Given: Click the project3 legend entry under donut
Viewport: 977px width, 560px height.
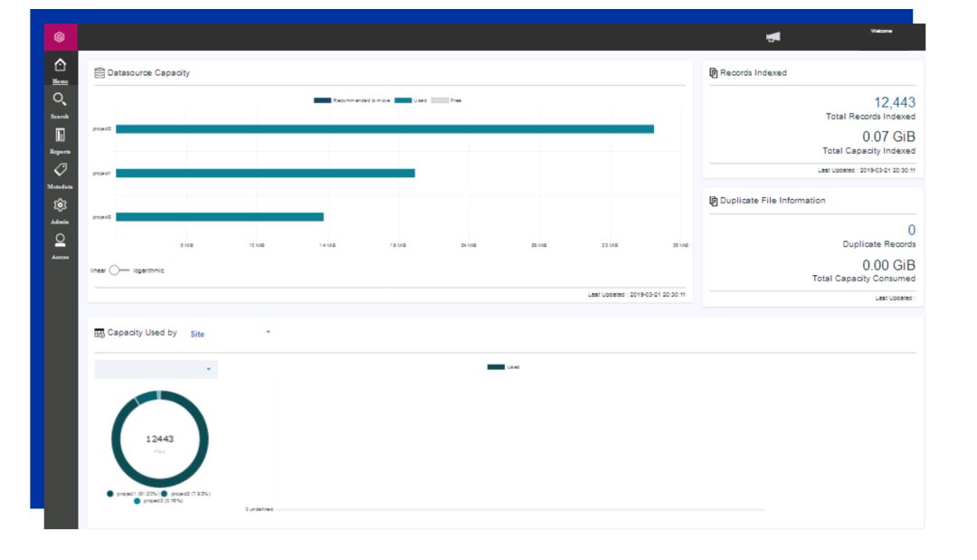Looking at the screenshot, I should coord(158,501).
